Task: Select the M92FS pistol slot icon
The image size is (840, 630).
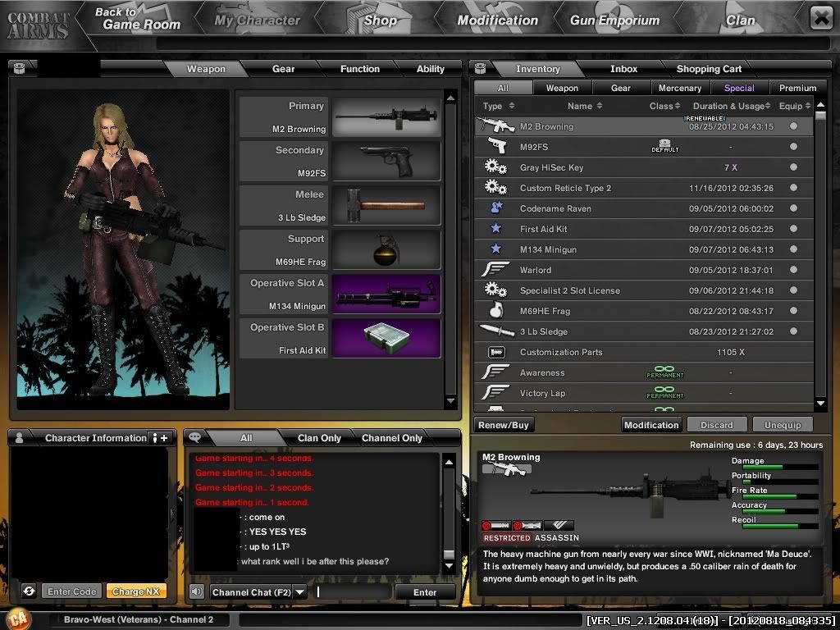Action: 386,162
